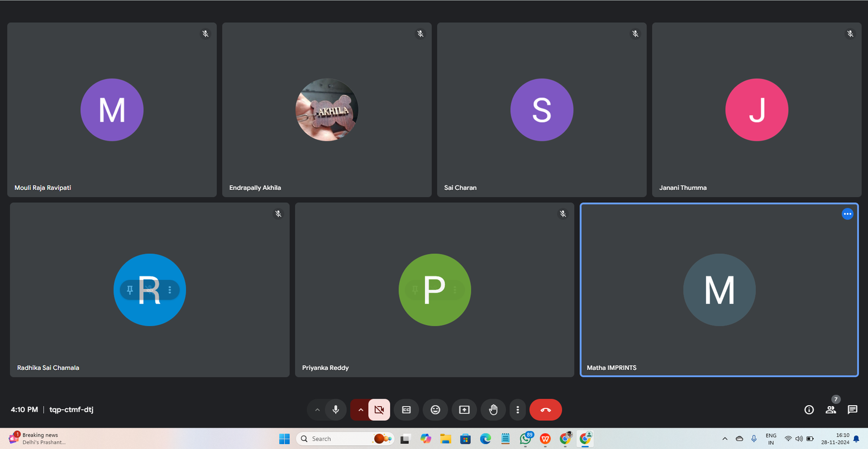Viewport: 868px width, 449px height.
Task: Click the Present now screen share icon
Action: tap(464, 410)
